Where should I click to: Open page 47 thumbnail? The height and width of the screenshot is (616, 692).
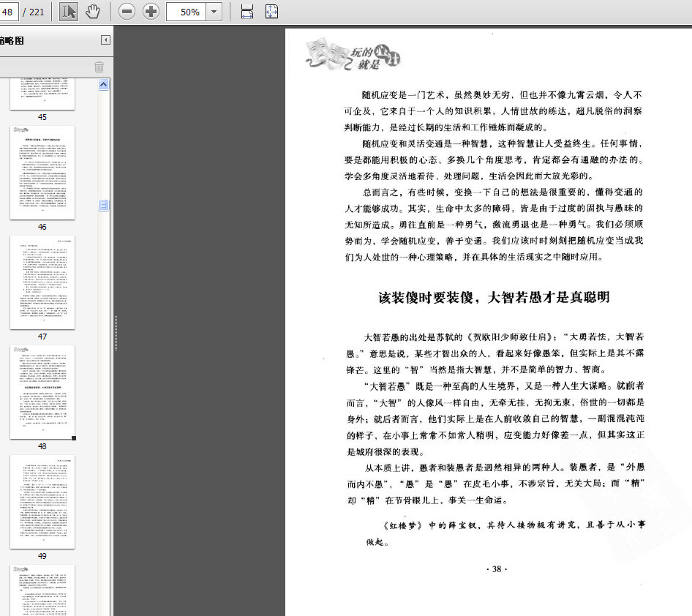pos(42,282)
